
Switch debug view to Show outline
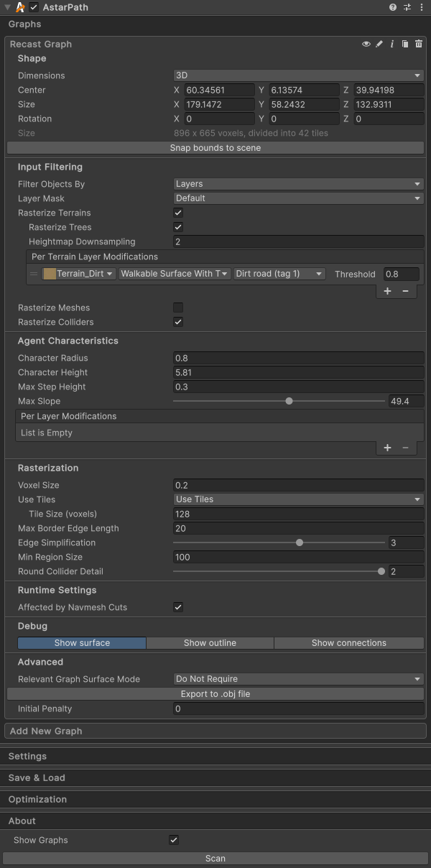pyautogui.click(x=210, y=643)
